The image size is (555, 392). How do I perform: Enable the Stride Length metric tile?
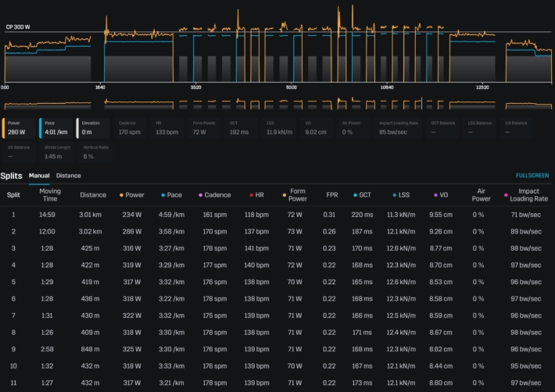coord(55,151)
